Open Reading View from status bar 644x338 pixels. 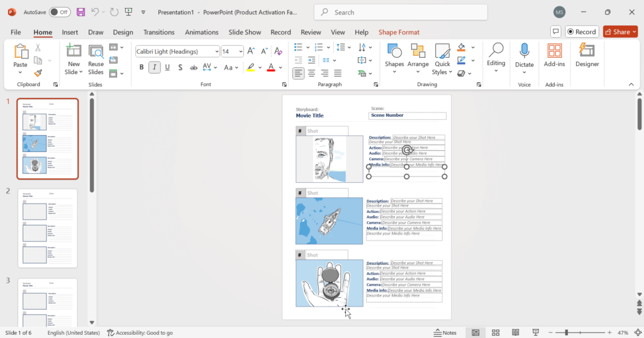point(516,332)
